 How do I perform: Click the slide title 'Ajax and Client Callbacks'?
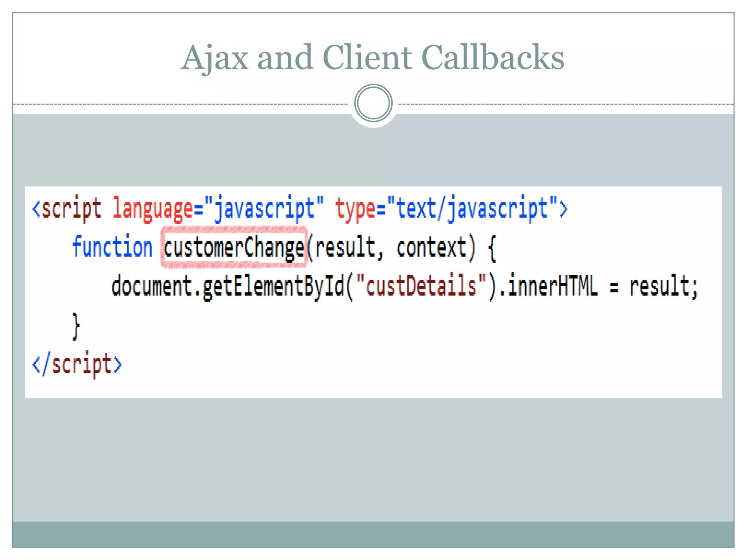(373, 58)
